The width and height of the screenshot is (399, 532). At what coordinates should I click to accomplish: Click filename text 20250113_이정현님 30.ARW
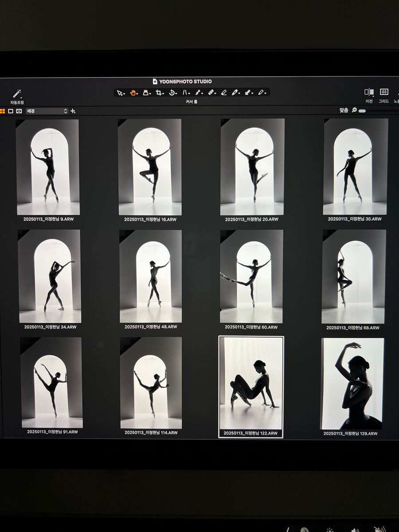click(355, 219)
